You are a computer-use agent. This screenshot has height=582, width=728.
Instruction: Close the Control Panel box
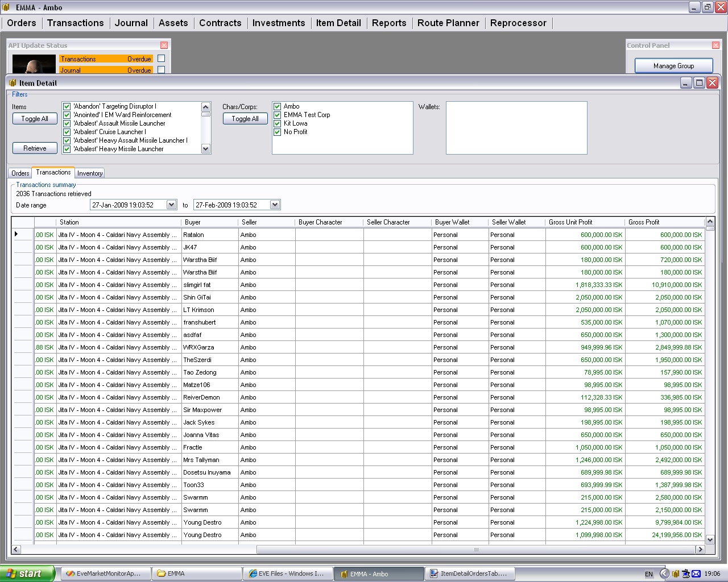tap(715, 45)
